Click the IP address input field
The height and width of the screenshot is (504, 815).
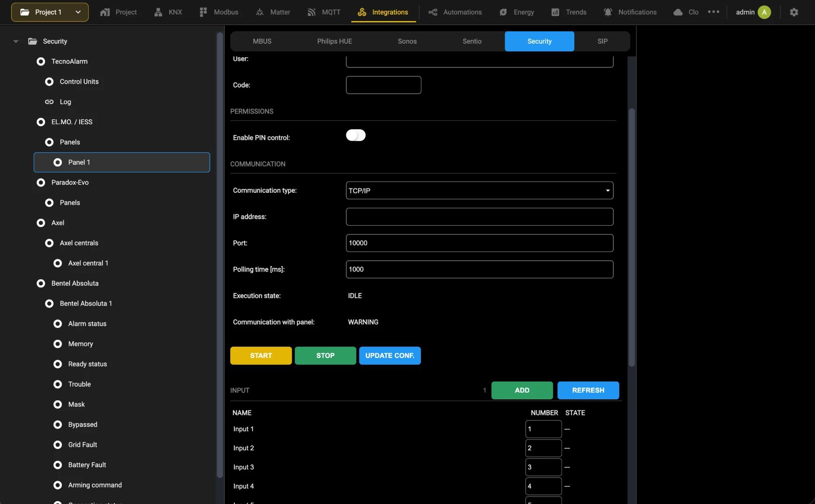[x=480, y=217]
